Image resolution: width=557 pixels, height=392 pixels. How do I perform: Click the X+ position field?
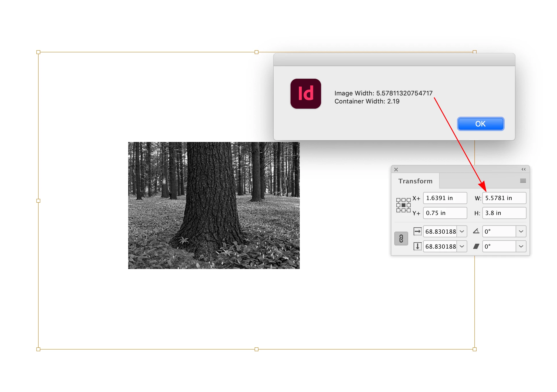[x=445, y=198]
